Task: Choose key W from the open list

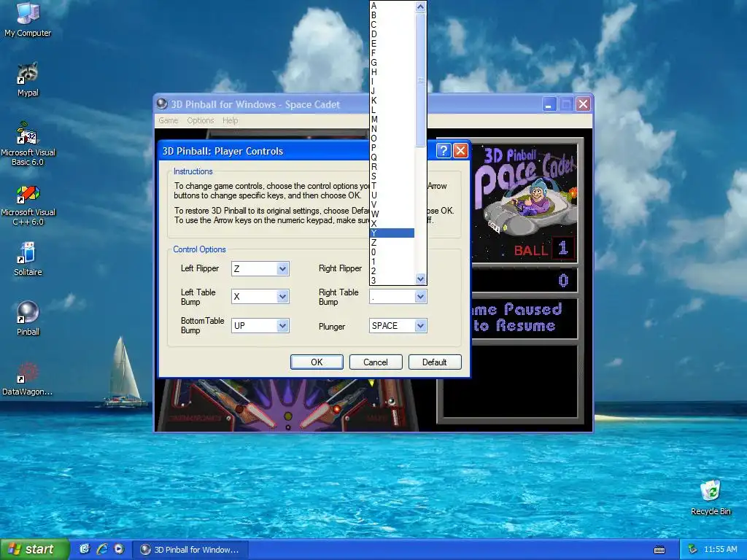Action: 392,214
